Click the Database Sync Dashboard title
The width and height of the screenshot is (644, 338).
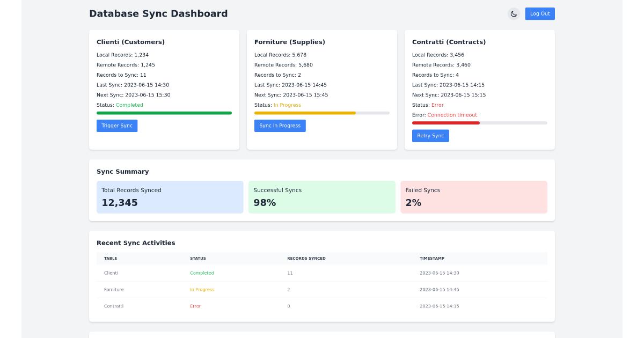[x=159, y=13]
